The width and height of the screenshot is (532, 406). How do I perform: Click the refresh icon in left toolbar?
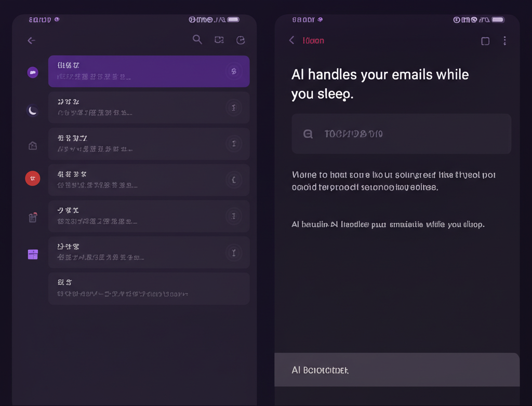point(240,40)
